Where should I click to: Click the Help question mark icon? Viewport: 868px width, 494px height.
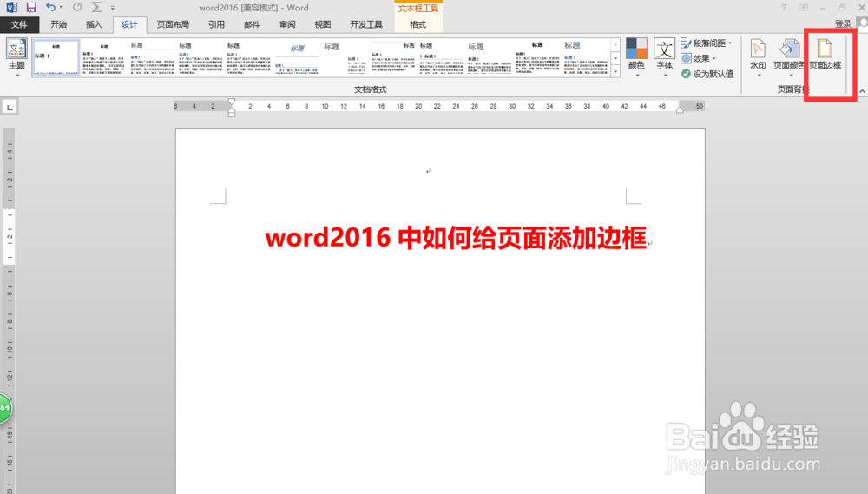click(x=784, y=7)
